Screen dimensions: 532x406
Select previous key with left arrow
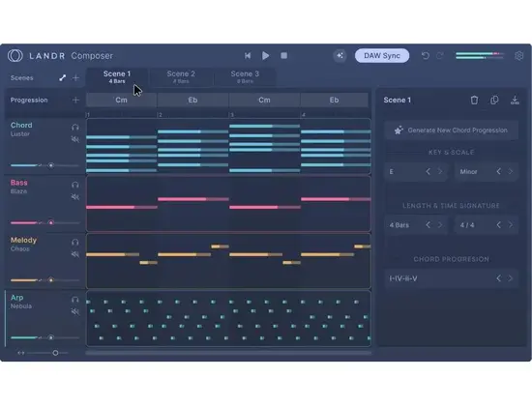(x=428, y=172)
